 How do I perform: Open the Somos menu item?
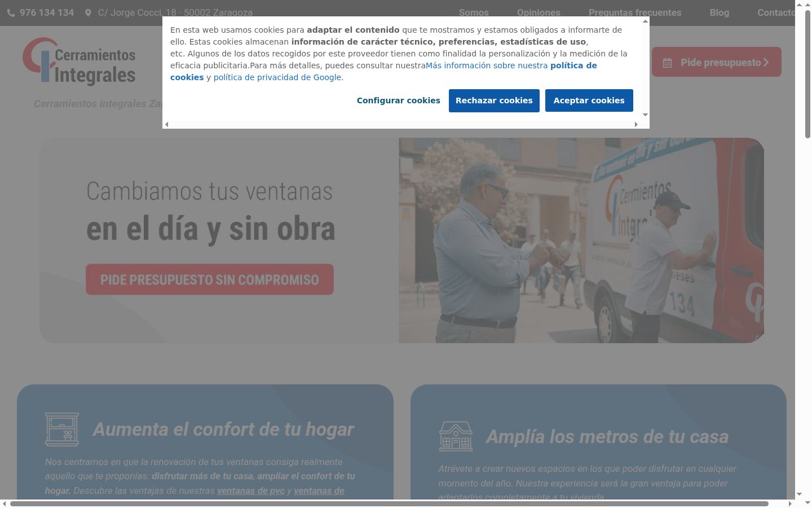pyautogui.click(x=474, y=12)
